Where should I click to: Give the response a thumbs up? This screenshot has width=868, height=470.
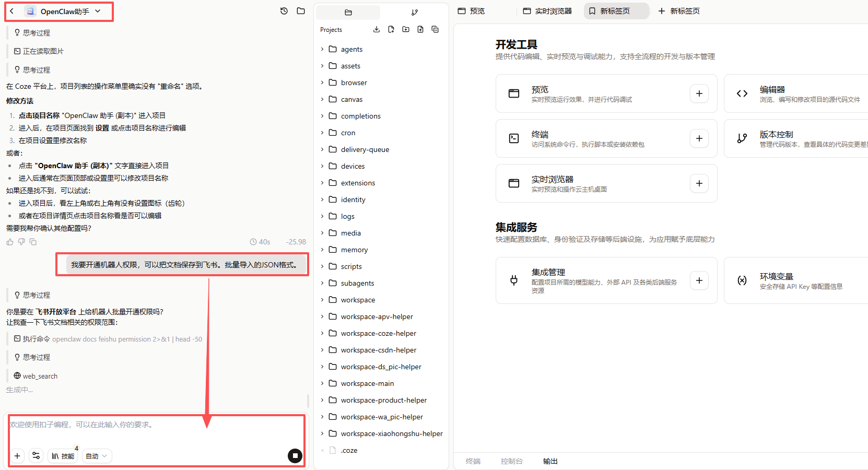[x=9, y=242]
